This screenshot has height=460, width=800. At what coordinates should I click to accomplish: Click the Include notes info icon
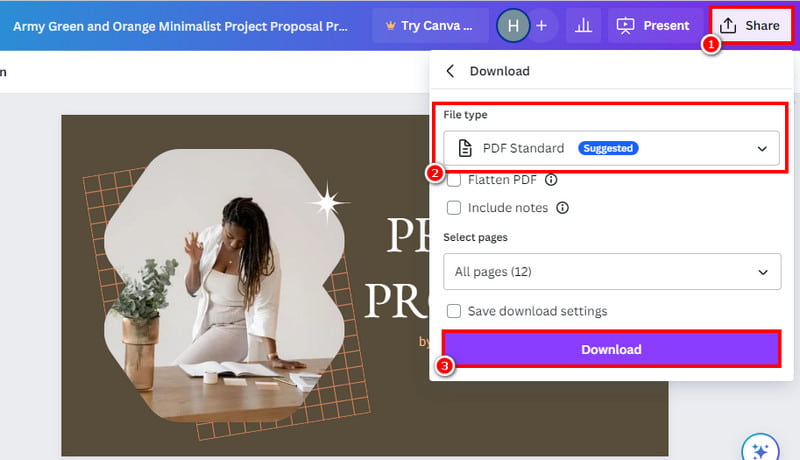562,208
